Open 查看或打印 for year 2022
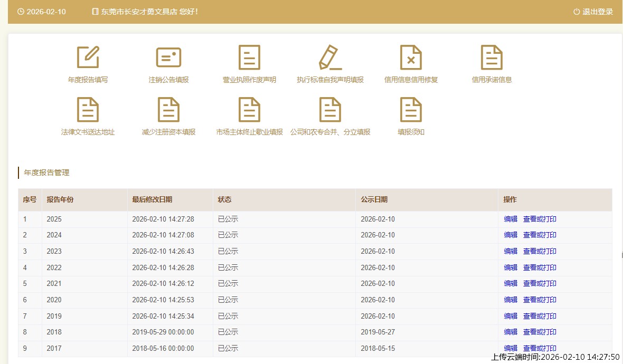Viewport: 623px width, 364px height. pos(540,267)
